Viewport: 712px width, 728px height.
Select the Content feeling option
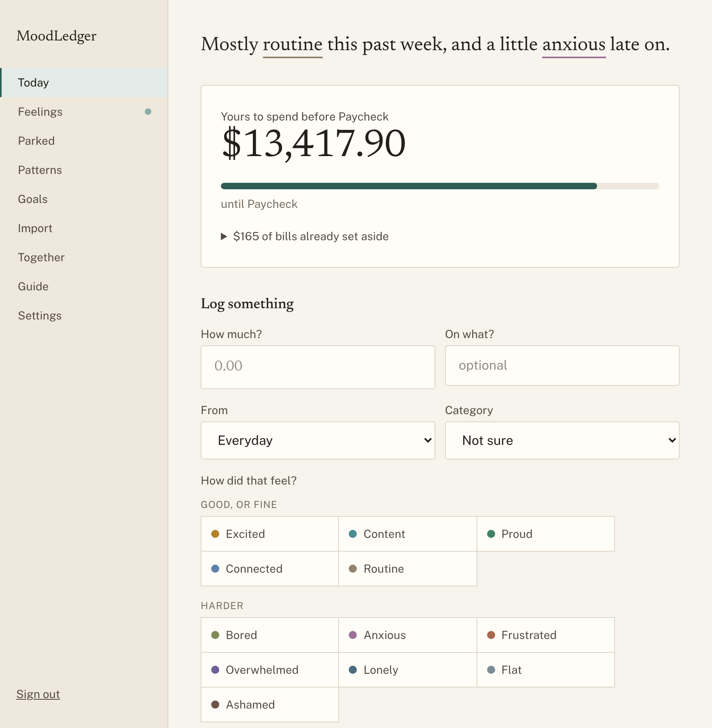(x=408, y=534)
